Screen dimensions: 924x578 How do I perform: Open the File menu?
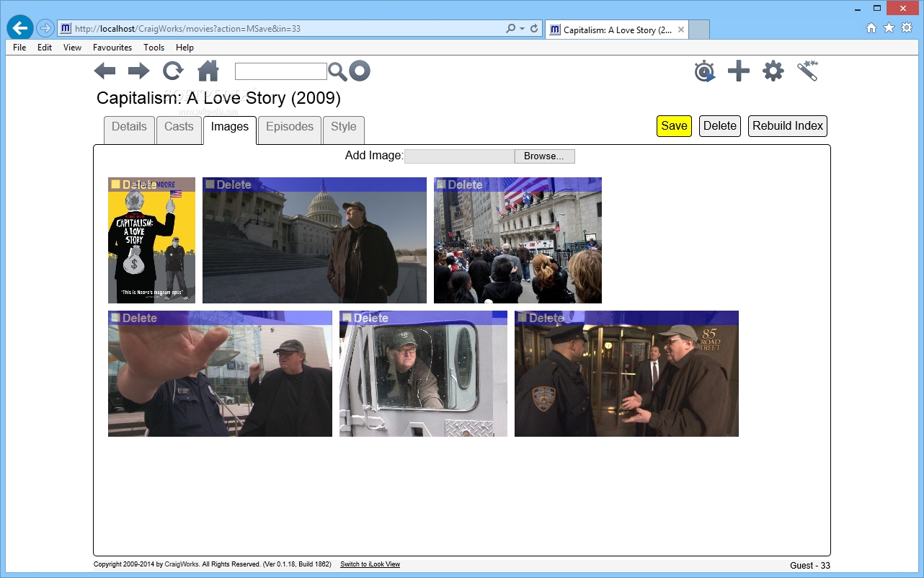[19, 48]
